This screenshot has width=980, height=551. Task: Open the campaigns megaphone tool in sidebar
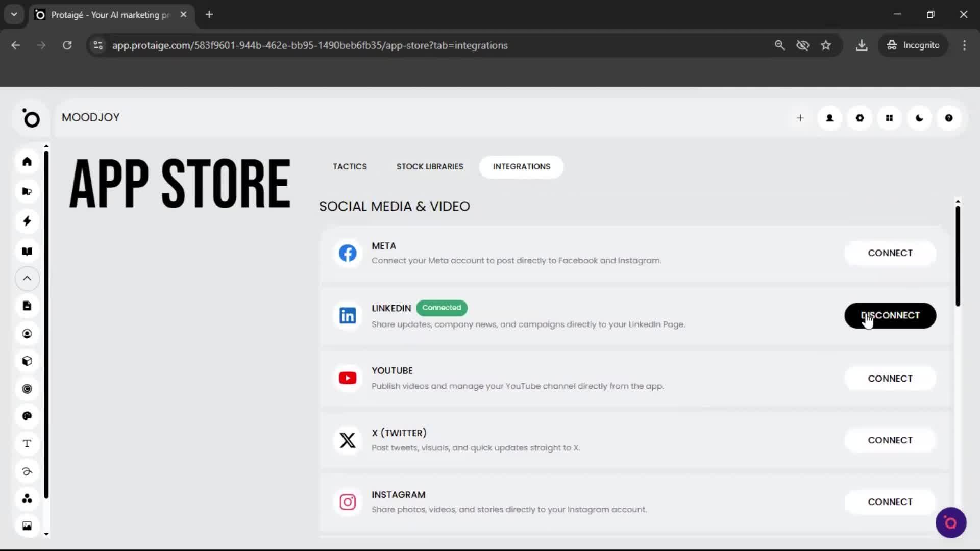pos(27,191)
